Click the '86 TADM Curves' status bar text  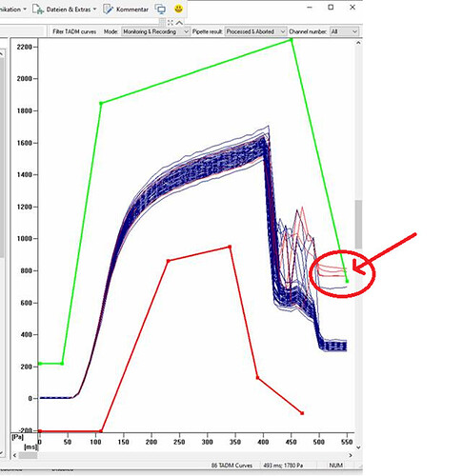click(x=231, y=466)
